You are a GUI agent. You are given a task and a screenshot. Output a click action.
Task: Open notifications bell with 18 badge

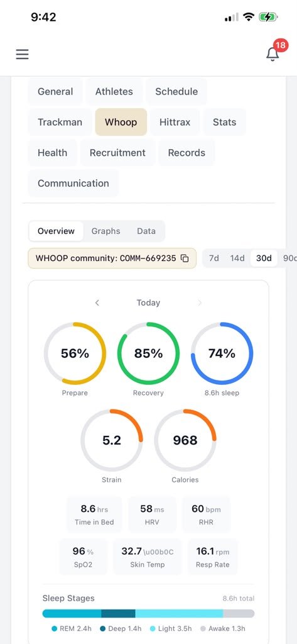pos(273,54)
